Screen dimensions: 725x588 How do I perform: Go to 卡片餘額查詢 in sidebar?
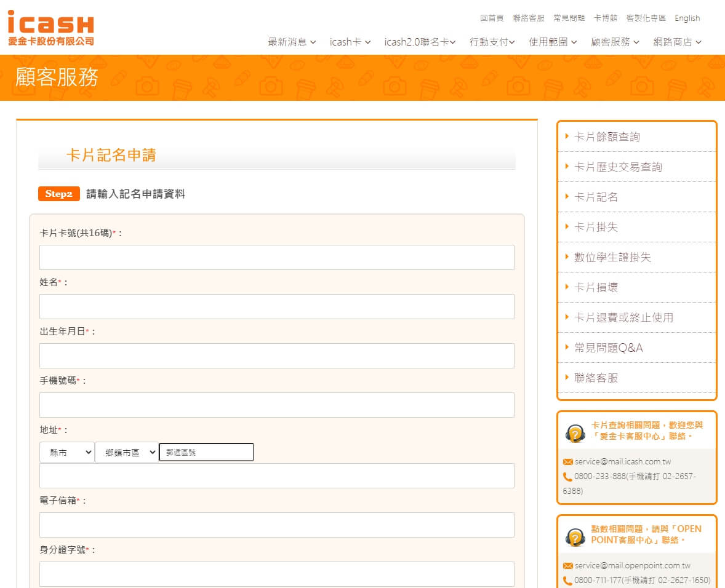[607, 137]
